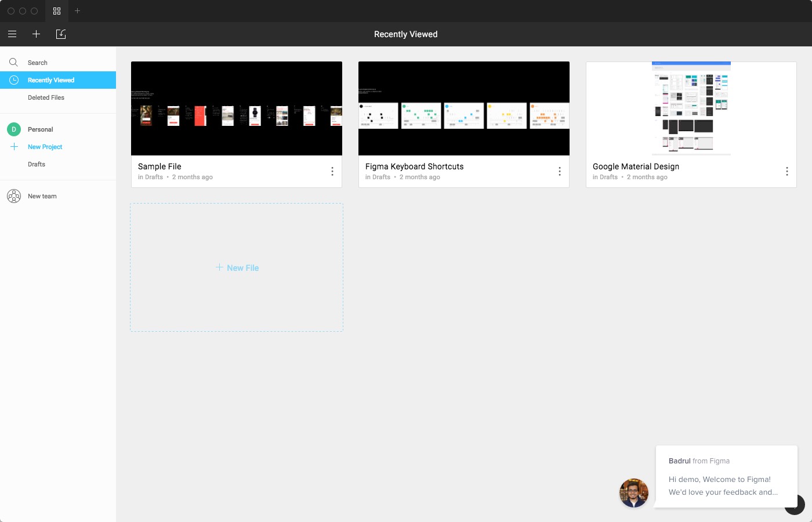Click the Sample File title
812x522 pixels.
tap(159, 166)
